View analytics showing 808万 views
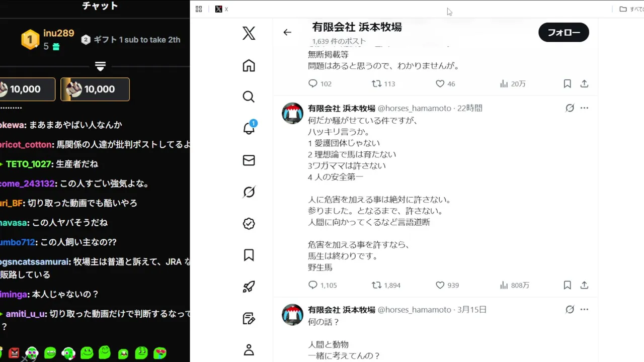The width and height of the screenshot is (644, 362). pyautogui.click(x=514, y=285)
